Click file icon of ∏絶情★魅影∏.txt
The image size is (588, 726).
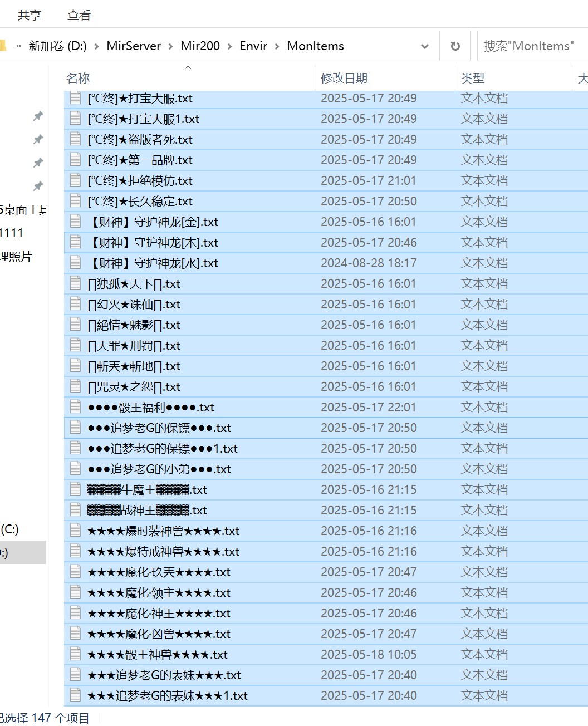coord(75,325)
